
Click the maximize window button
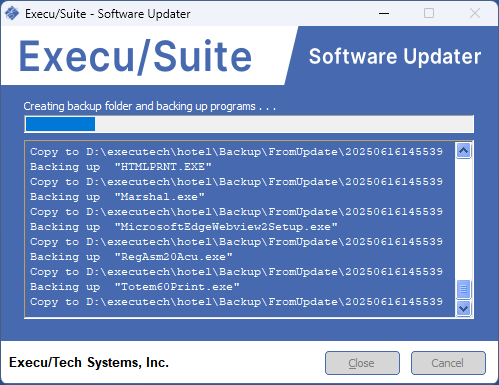429,13
